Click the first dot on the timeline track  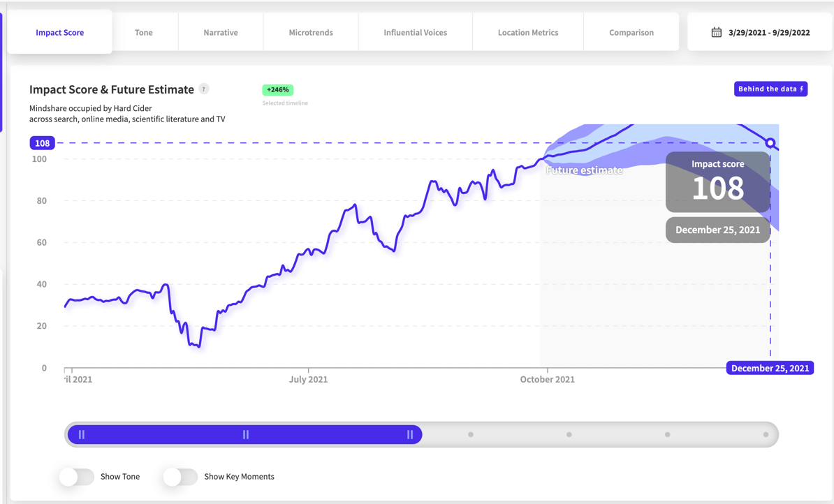pos(471,435)
